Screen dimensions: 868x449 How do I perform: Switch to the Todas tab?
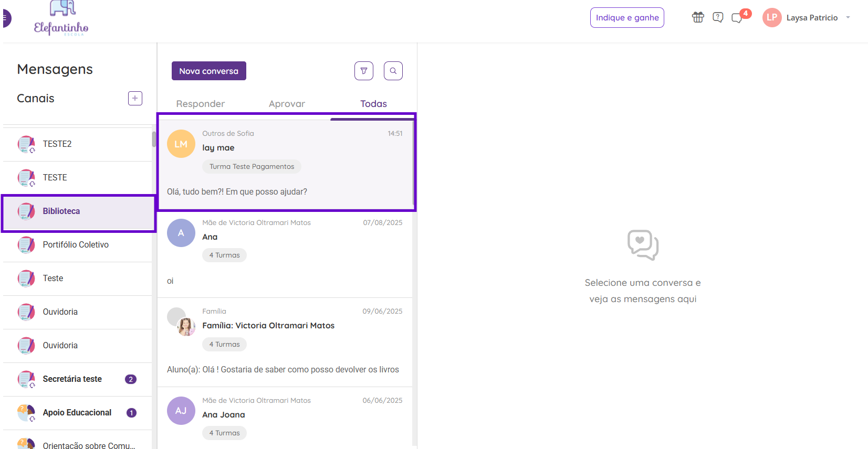(373, 104)
